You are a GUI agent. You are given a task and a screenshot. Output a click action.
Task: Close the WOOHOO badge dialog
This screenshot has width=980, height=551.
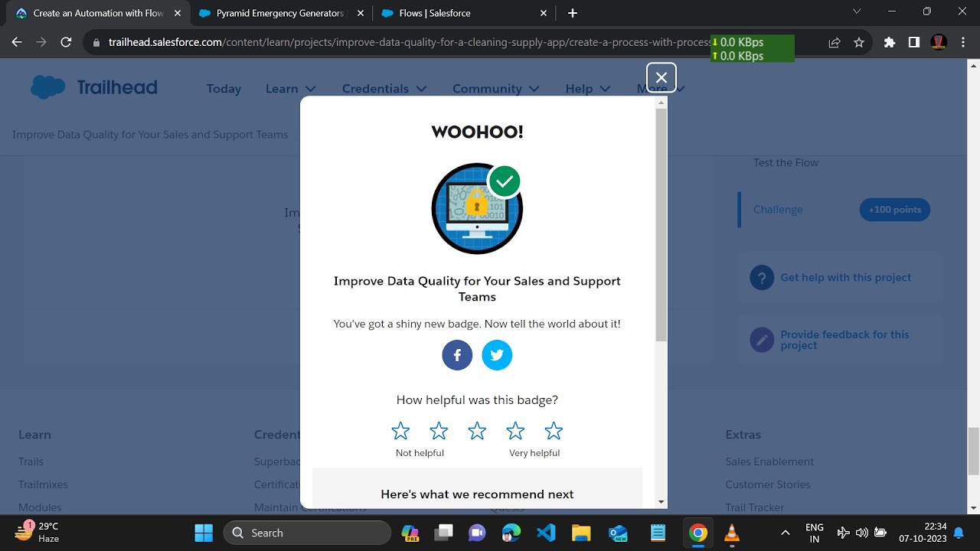(661, 77)
